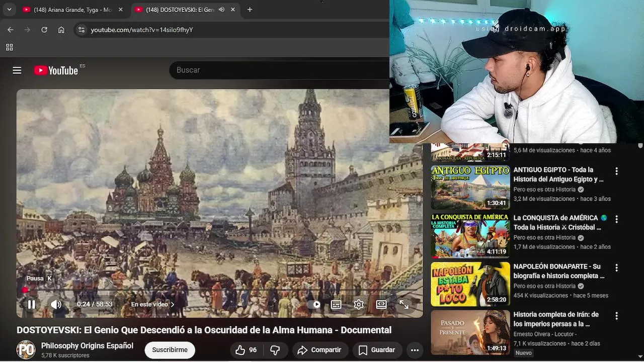Image resolution: width=644 pixels, height=362 pixels.
Task: Click the video time display 0:24 / 58:53
Action: (x=95, y=304)
